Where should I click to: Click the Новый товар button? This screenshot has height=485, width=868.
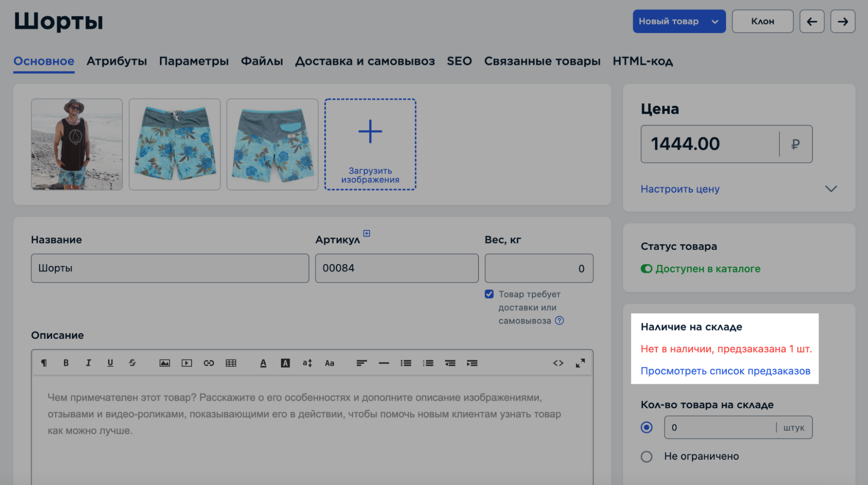[x=669, y=21]
